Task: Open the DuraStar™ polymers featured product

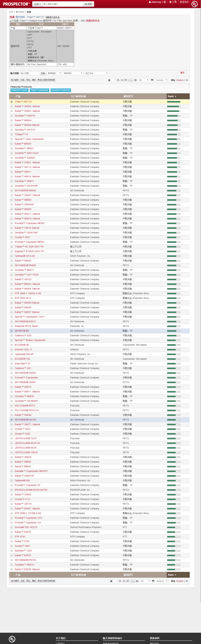Action: pos(61,90)
